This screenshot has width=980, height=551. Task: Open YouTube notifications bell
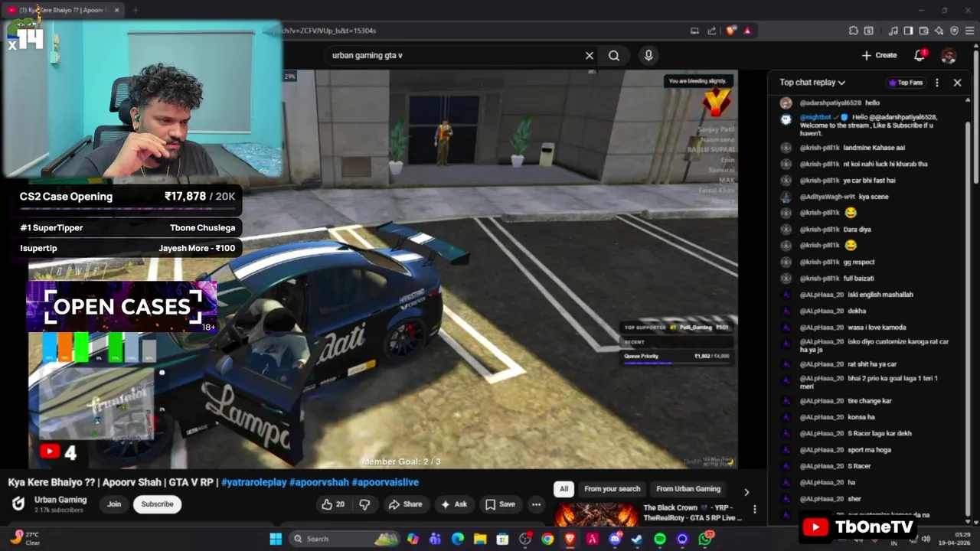click(x=920, y=55)
